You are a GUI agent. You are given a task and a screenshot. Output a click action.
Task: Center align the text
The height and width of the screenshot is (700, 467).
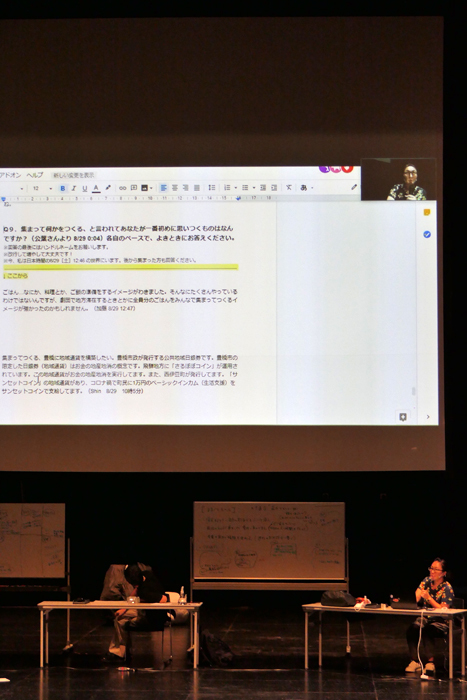point(175,188)
